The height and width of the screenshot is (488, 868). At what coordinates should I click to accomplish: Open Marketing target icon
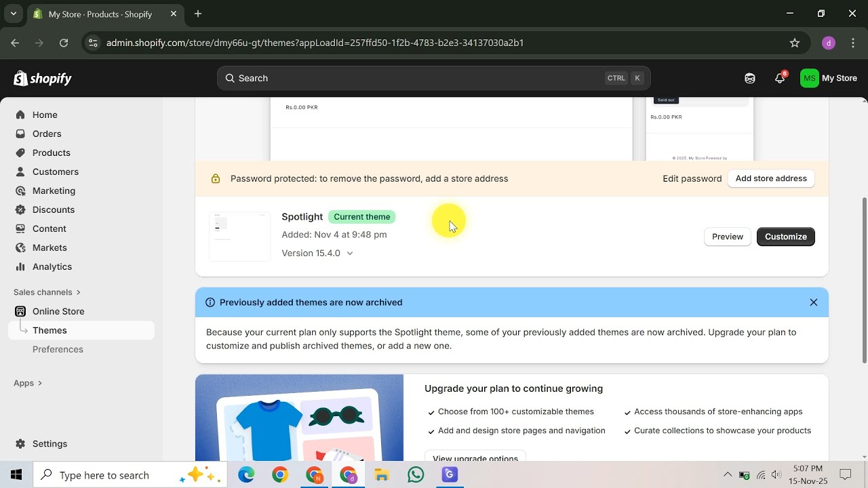click(20, 190)
